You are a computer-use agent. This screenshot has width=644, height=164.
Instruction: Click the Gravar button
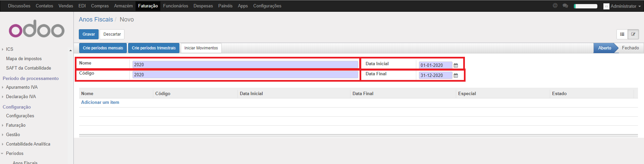point(89,34)
